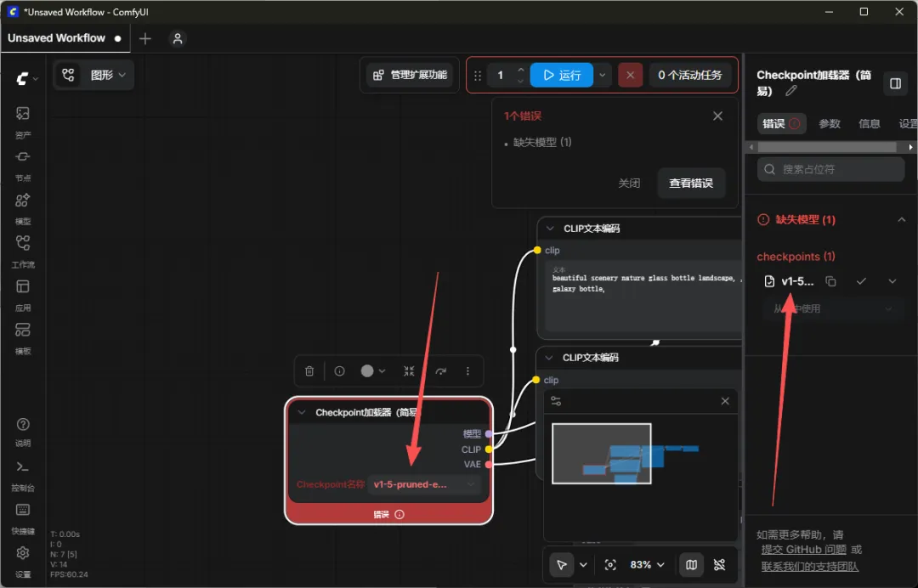Switch to the 信息 tab
Viewport: 918px width, 588px height.
coord(869,123)
